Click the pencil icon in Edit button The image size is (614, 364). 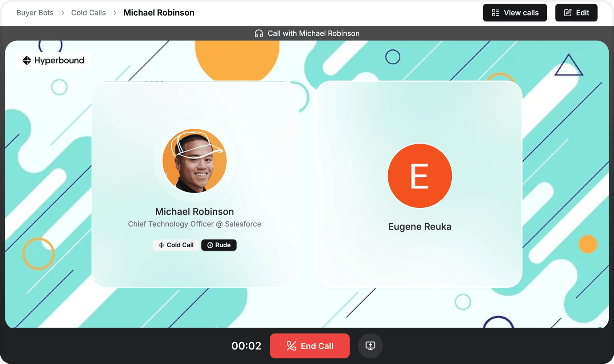click(x=568, y=13)
